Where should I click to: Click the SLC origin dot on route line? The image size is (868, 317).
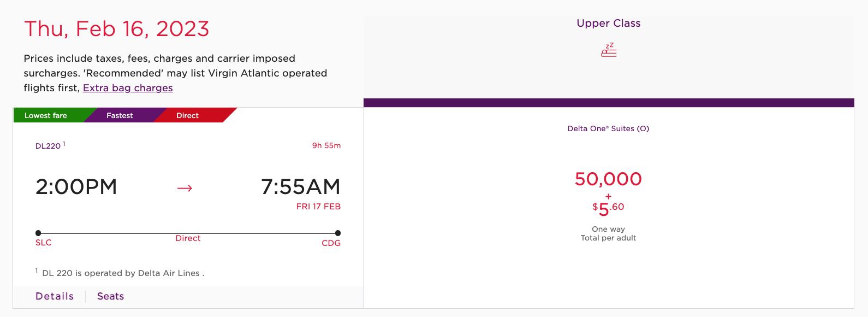tap(38, 233)
